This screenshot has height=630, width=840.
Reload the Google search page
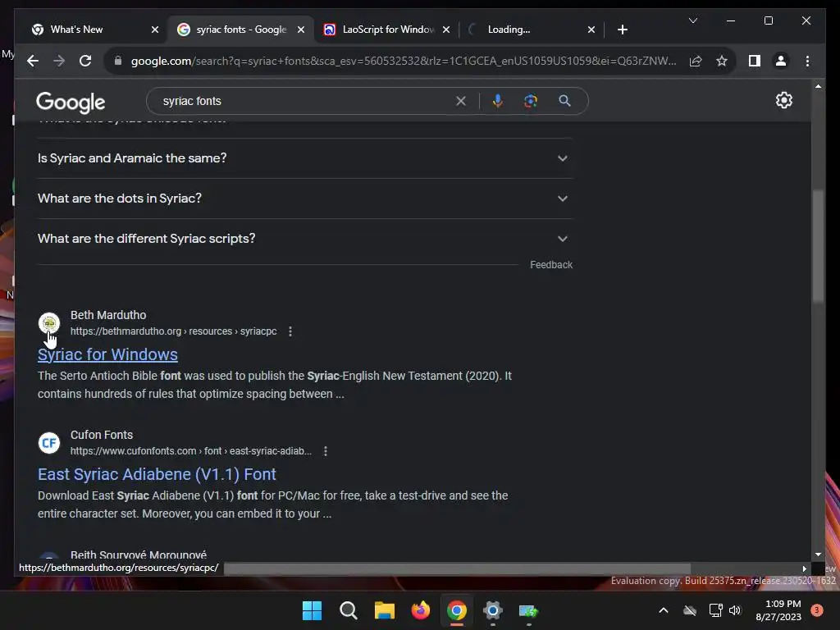[85, 61]
